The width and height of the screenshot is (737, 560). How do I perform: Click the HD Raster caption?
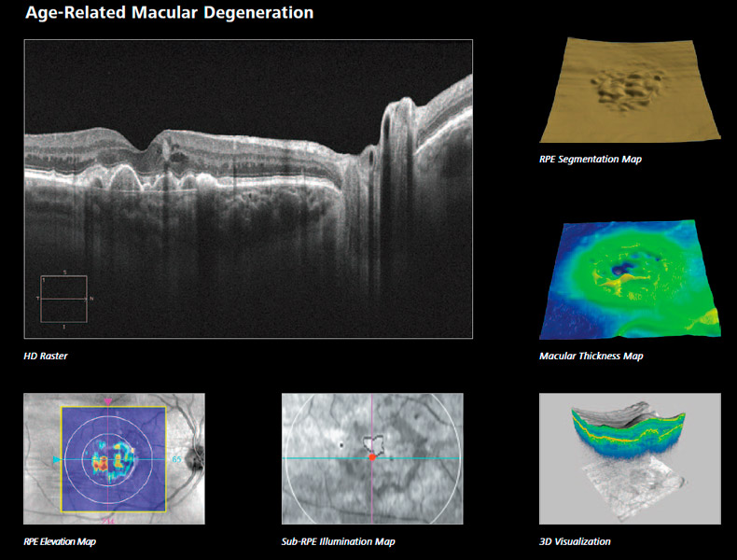46,357
